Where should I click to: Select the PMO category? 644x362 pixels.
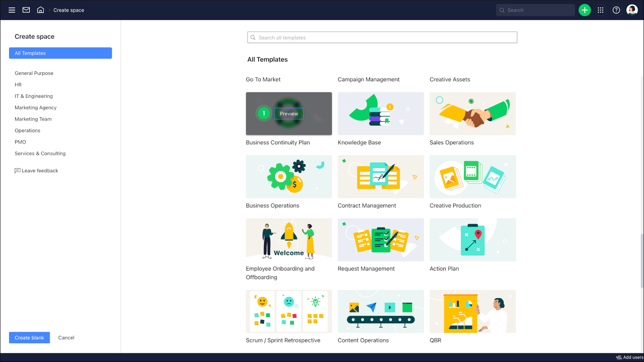click(20, 142)
